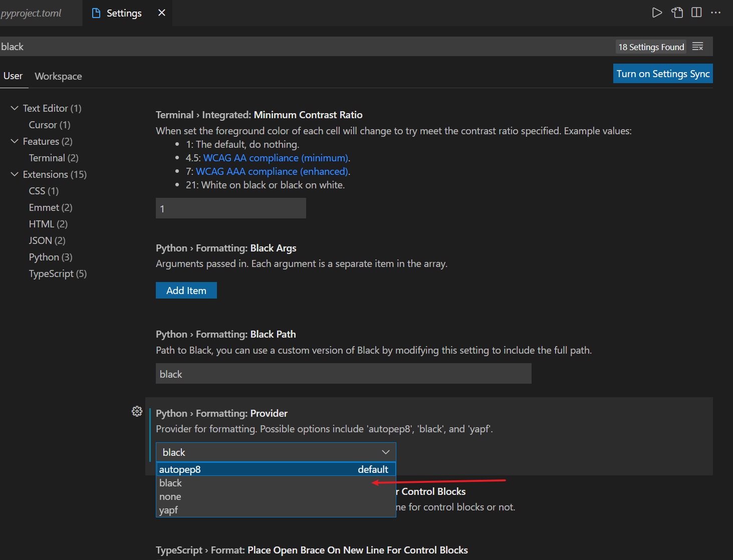Click the Black Path input field

pos(343,374)
